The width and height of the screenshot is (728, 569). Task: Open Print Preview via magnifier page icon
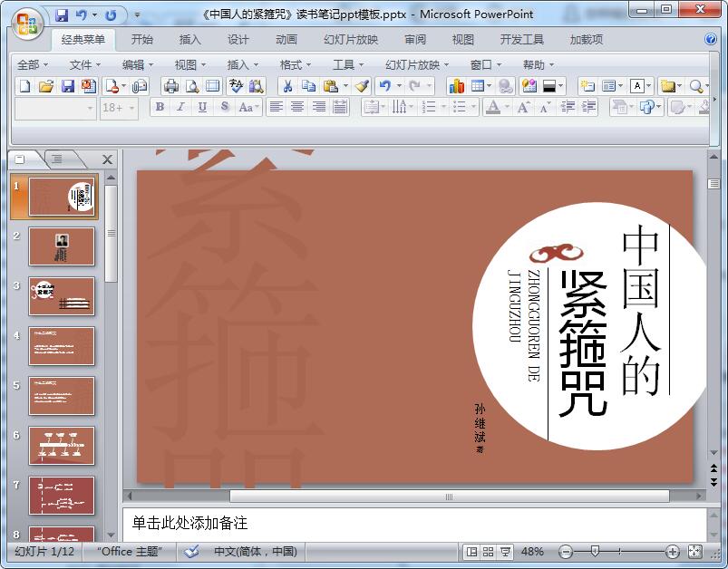[x=192, y=86]
